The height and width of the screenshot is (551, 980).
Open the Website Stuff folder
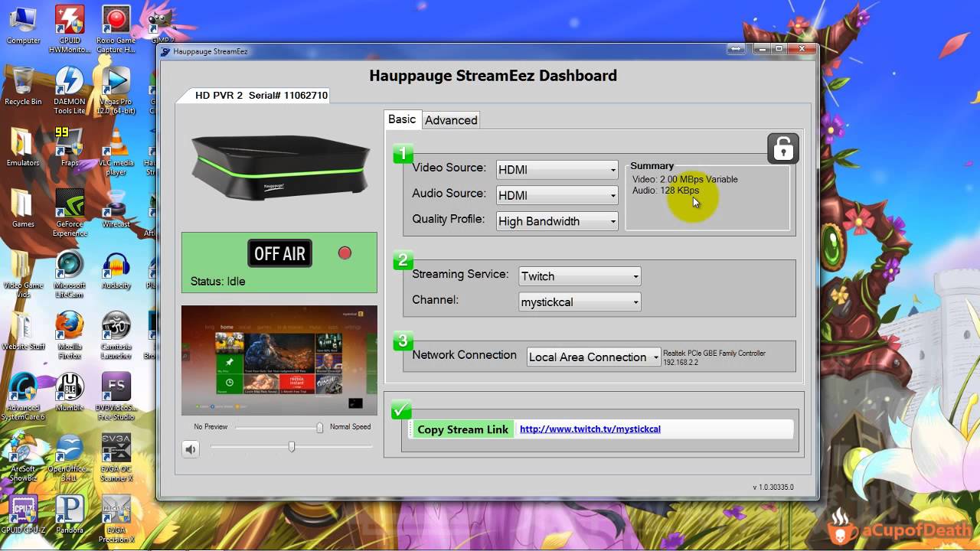coord(23,331)
